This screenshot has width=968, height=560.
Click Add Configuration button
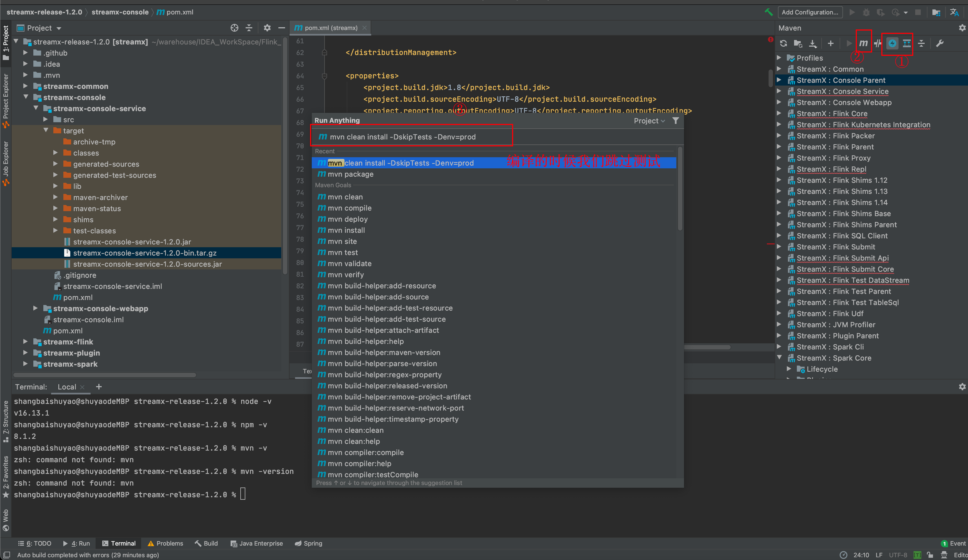tap(810, 12)
